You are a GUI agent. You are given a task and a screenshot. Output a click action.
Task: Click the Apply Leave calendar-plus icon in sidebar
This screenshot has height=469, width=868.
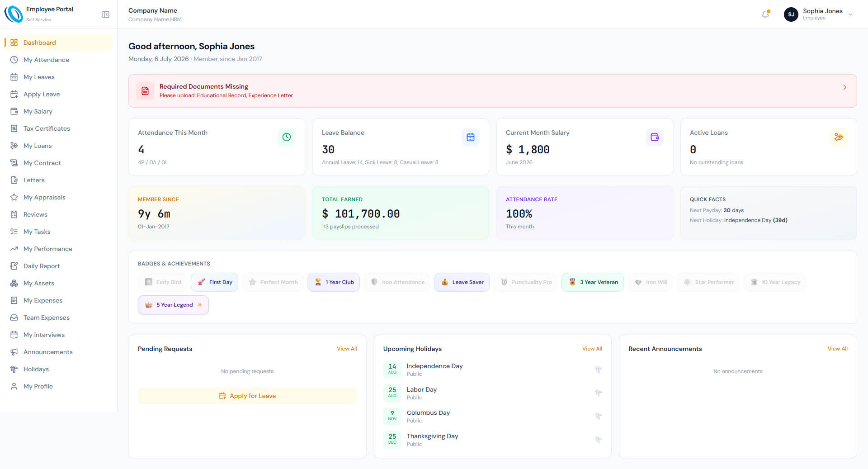click(14, 94)
